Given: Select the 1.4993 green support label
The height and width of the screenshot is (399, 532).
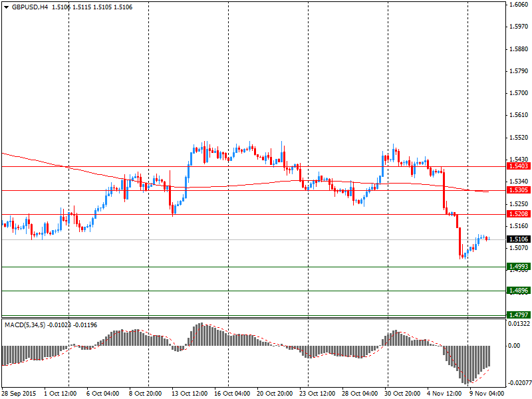Looking at the screenshot, I should click(519, 267).
